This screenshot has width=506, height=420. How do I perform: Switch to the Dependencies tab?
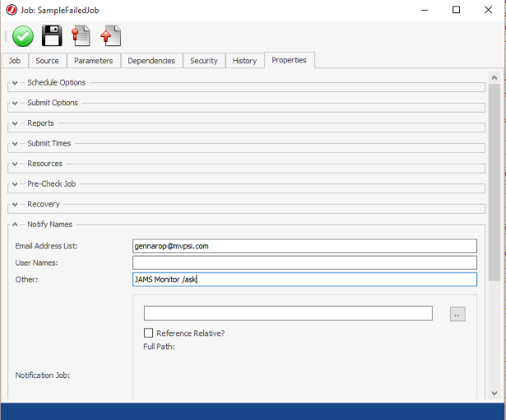coord(151,61)
